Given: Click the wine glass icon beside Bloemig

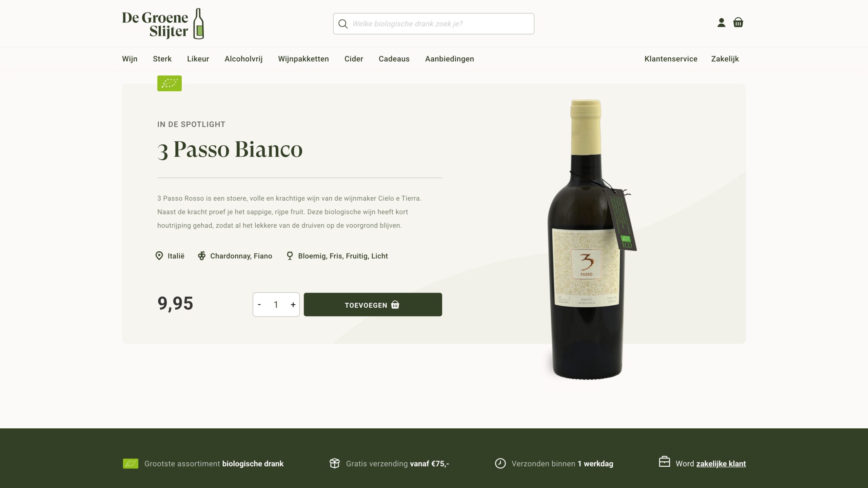Looking at the screenshot, I should [290, 256].
